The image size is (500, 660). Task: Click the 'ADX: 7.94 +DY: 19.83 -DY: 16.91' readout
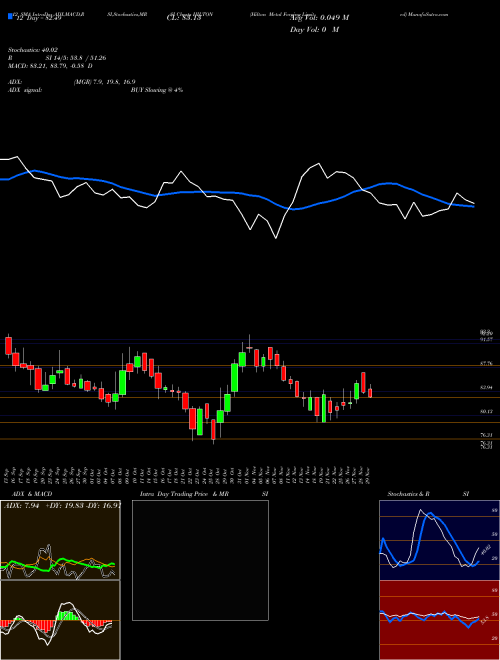pos(63,506)
